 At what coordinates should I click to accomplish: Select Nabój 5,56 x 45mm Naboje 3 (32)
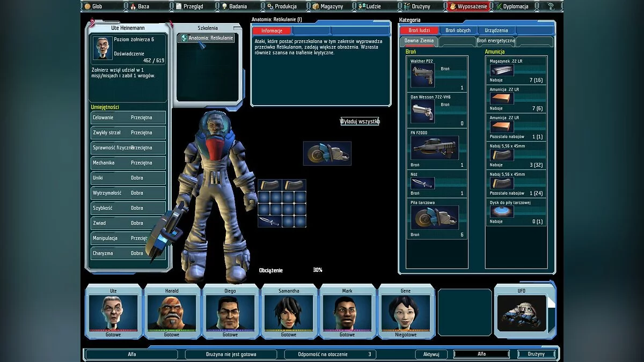[502, 155]
